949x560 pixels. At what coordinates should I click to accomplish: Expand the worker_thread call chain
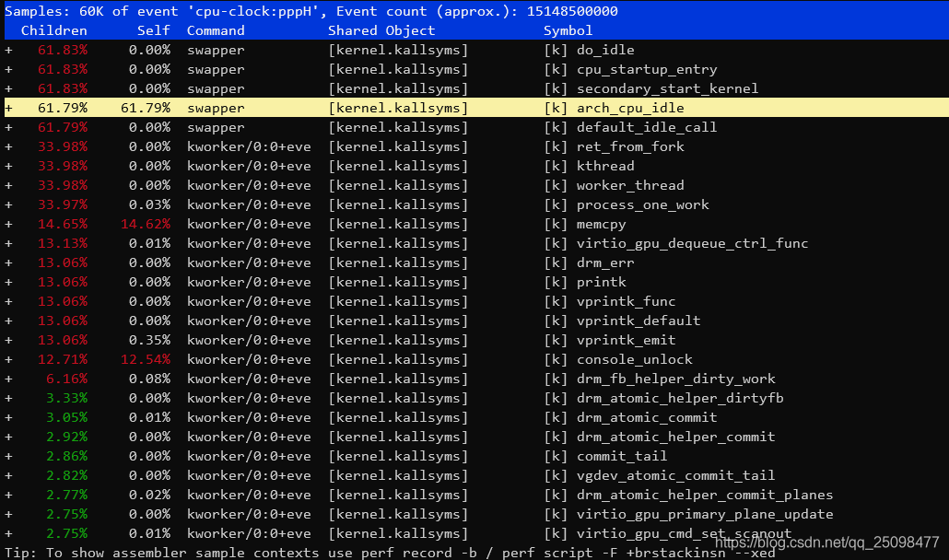[x=8, y=185]
